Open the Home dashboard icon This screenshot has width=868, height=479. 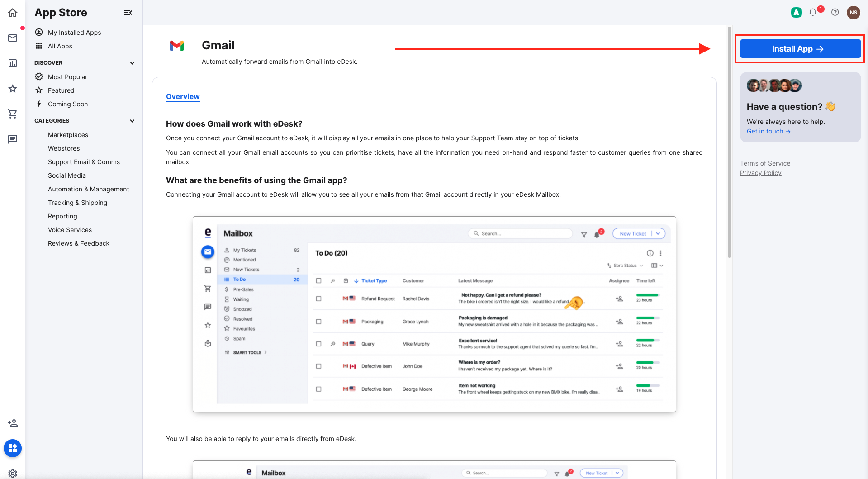tap(13, 13)
